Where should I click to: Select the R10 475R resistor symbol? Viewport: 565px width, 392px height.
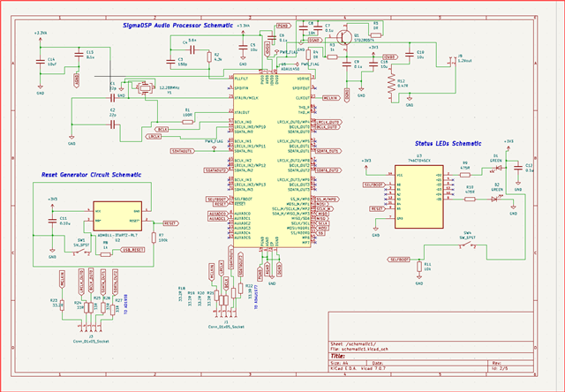[x=470, y=199]
